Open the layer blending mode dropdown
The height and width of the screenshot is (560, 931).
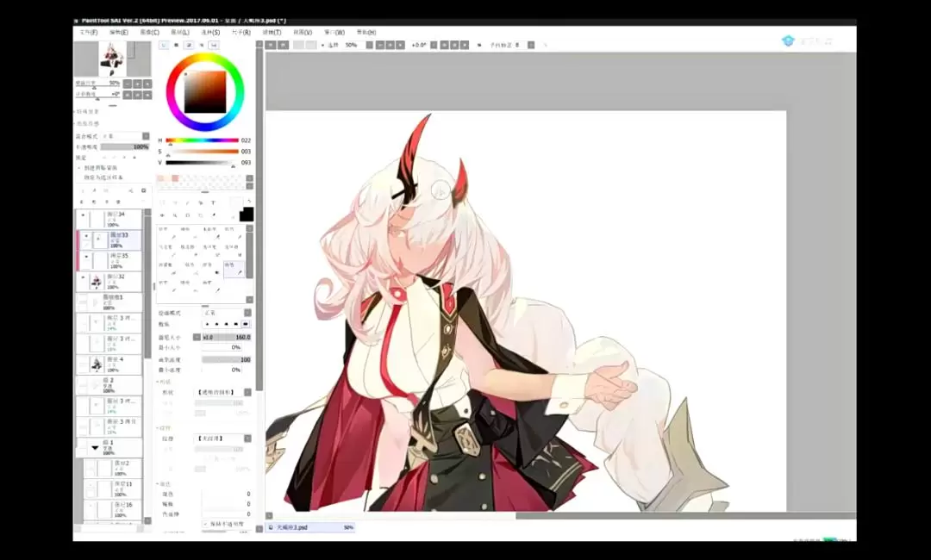pyautogui.click(x=121, y=136)
